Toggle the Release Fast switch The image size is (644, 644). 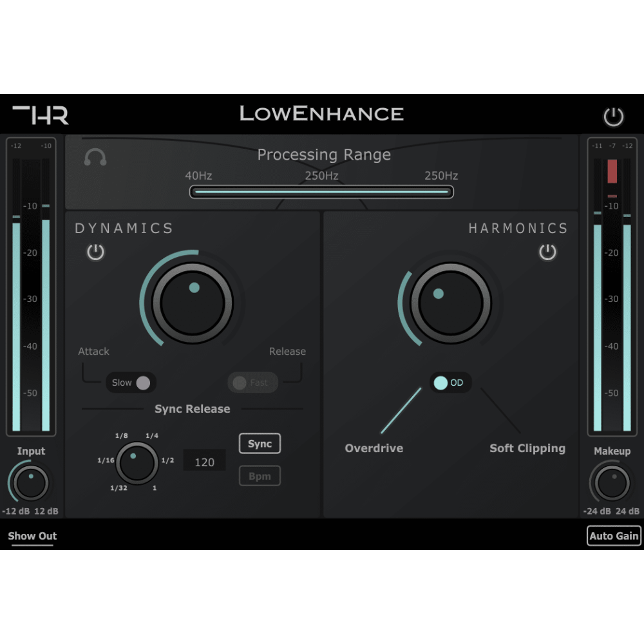(x=252, y=383)
